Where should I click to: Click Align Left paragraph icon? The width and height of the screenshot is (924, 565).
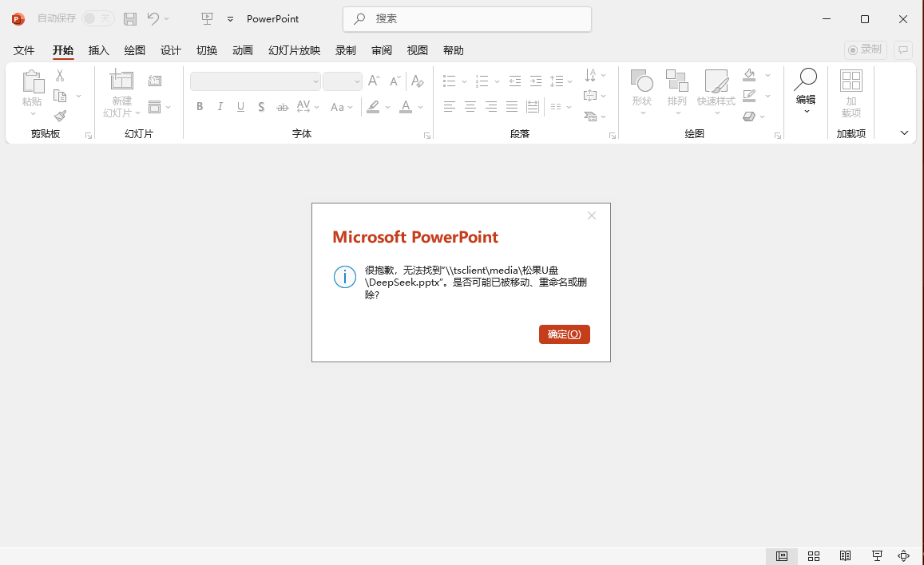coord(450,106)
